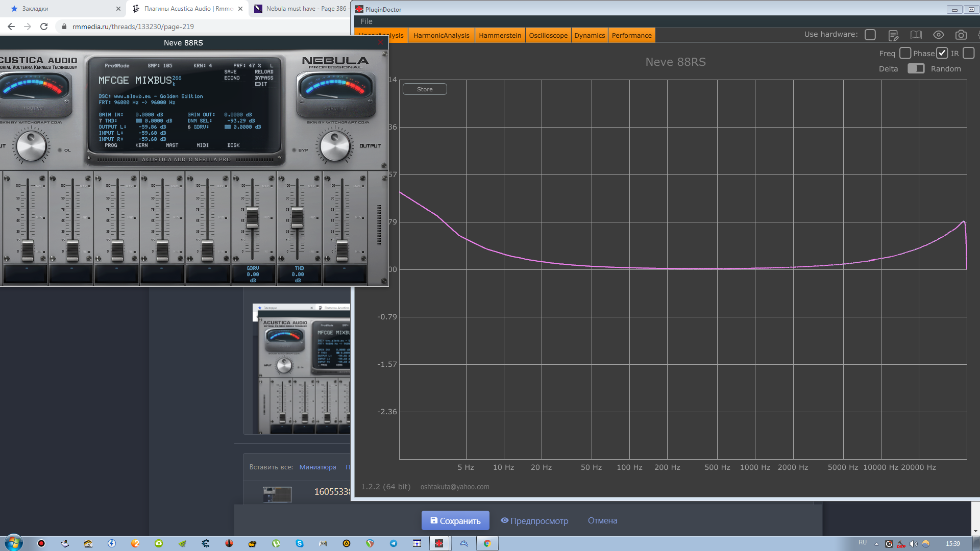Click the THD fader handle
The image size is (980, 551).
[x=297, y=218]
